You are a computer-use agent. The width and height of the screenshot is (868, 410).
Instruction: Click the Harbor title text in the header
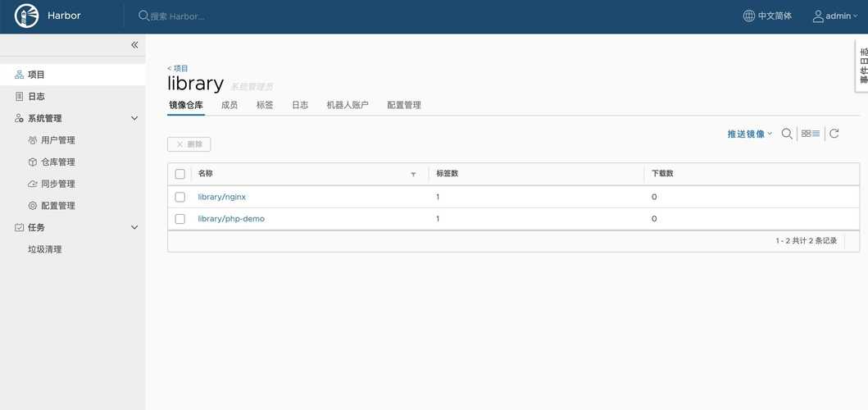pyautogui.click(x=64, y=16)
